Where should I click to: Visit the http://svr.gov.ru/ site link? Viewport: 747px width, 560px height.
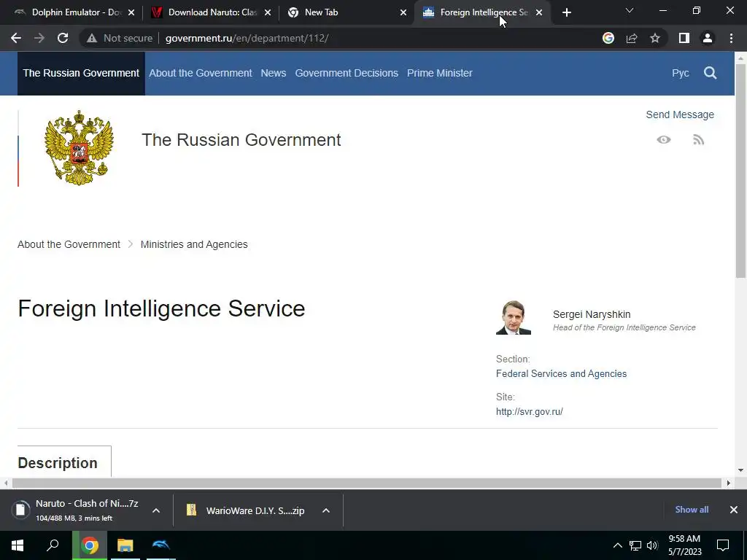click(530, 412)
